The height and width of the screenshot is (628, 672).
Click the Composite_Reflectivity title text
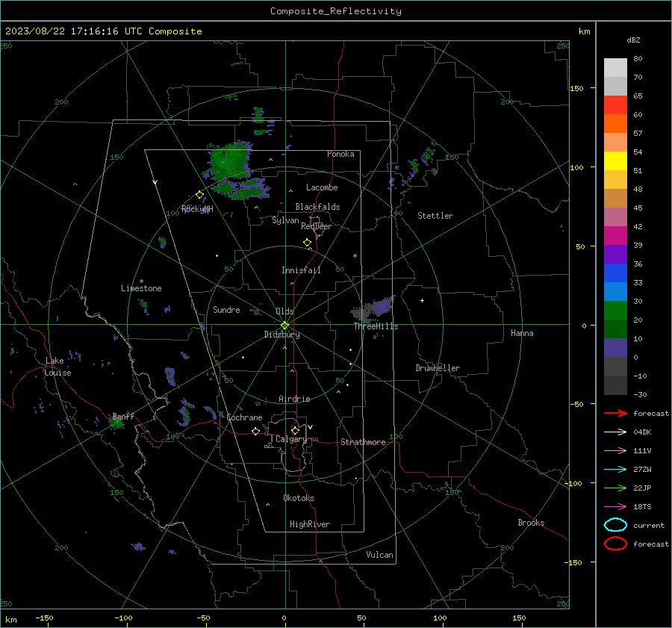[336, 11]
